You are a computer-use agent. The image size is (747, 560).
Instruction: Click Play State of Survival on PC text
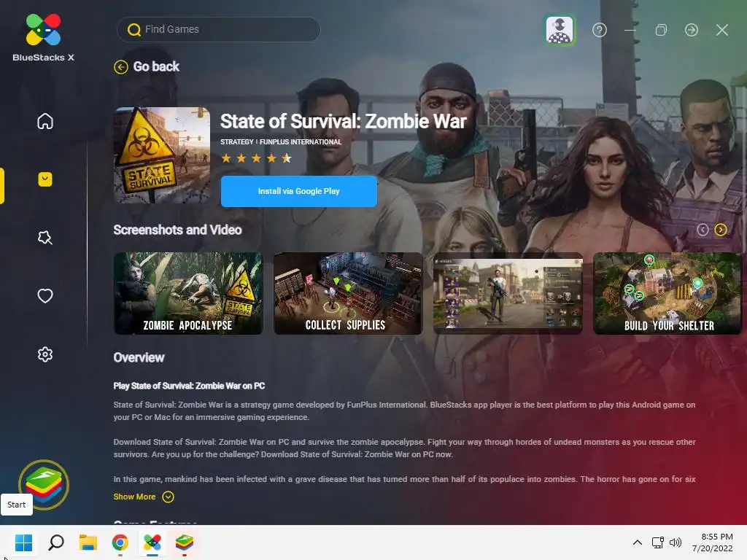189,386
